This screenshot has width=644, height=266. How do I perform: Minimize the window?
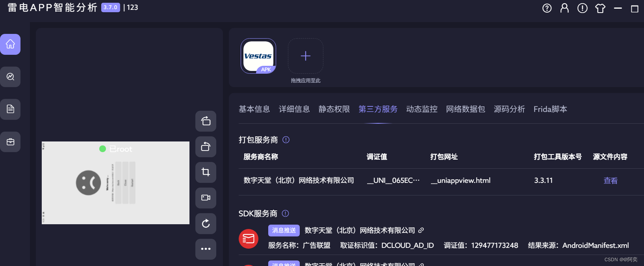coord(618,8)
